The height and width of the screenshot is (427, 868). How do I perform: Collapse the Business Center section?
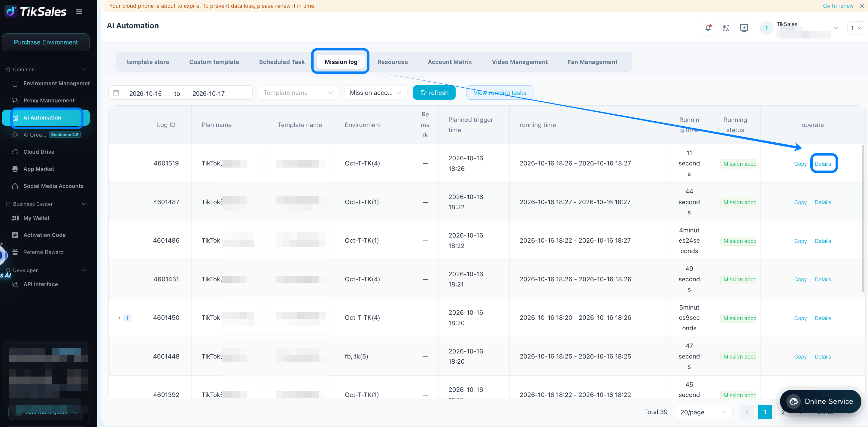click(x=84, y=204)
